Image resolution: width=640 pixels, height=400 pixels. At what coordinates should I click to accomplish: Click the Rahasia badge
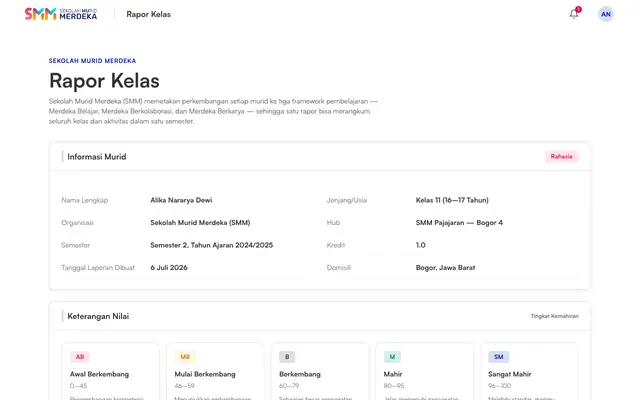[x=561, y=156]
